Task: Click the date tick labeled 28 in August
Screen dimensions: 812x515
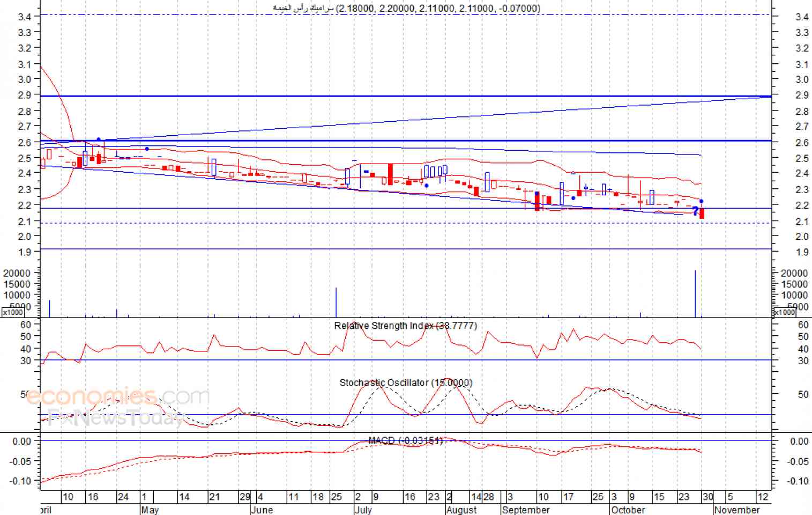Action: [x=488, y=497]
